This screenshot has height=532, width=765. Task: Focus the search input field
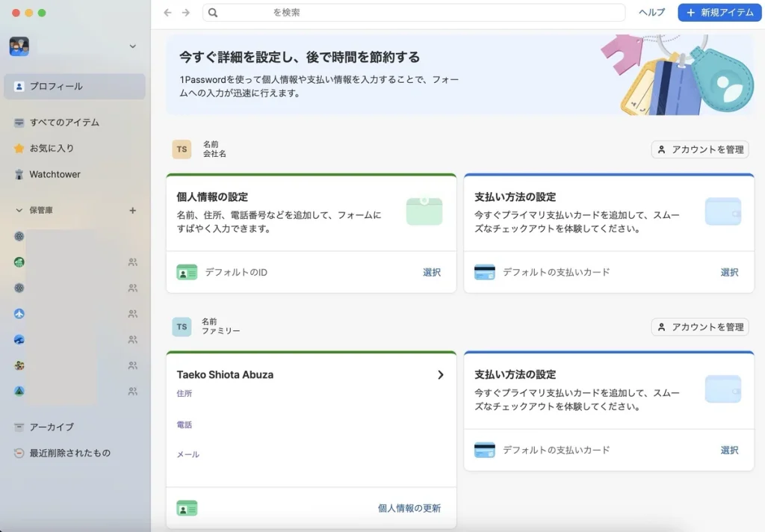coord(418,13)
